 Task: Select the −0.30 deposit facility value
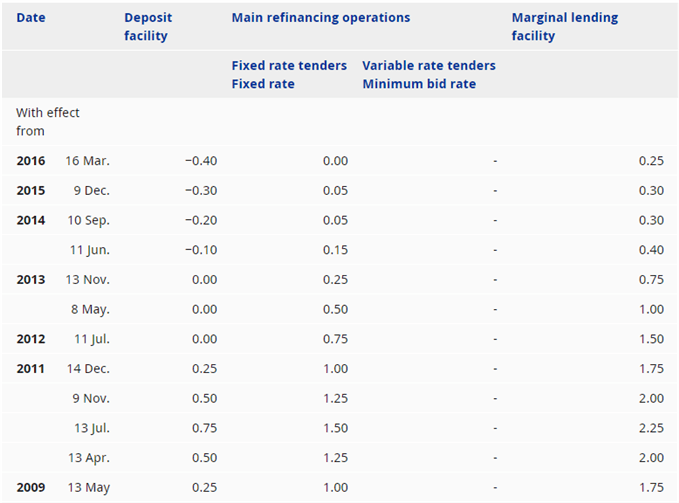pos(201,191)
